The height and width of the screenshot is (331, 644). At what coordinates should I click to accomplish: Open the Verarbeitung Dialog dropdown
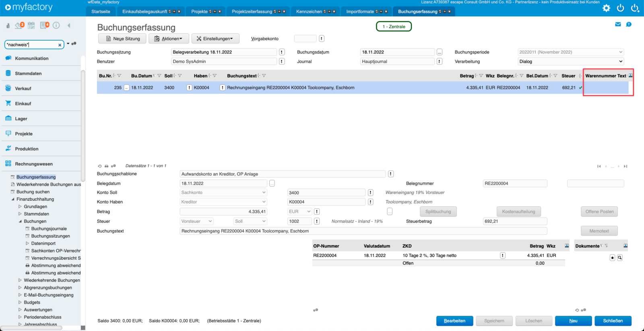pyautogui.click(x=571, y=62)
